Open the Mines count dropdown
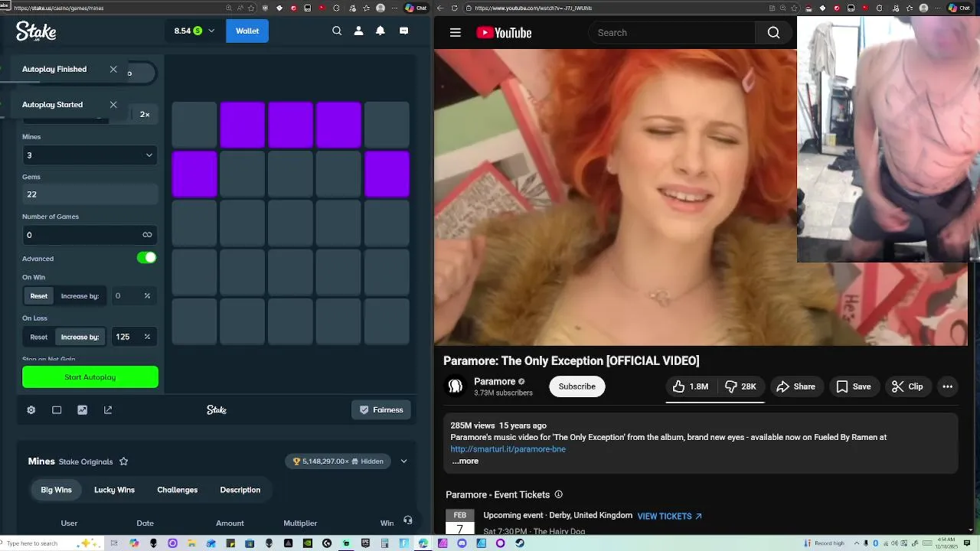Viewport: 980px width, 551px height. tap(90, 155)
